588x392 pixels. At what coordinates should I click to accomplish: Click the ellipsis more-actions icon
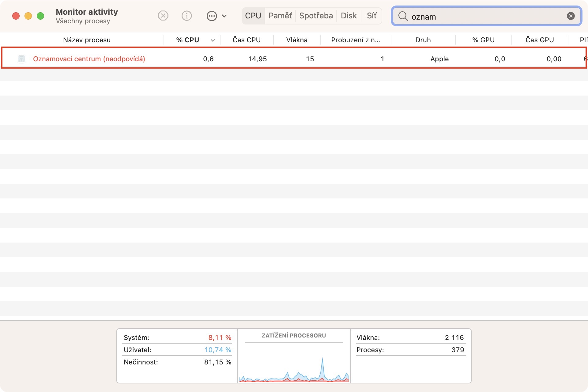212,16
